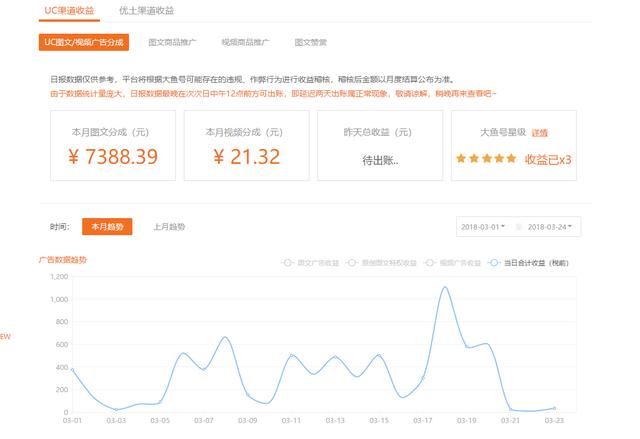Click the chart data point at 03-11
Screen dimensions: 640x439
point(291,355)
